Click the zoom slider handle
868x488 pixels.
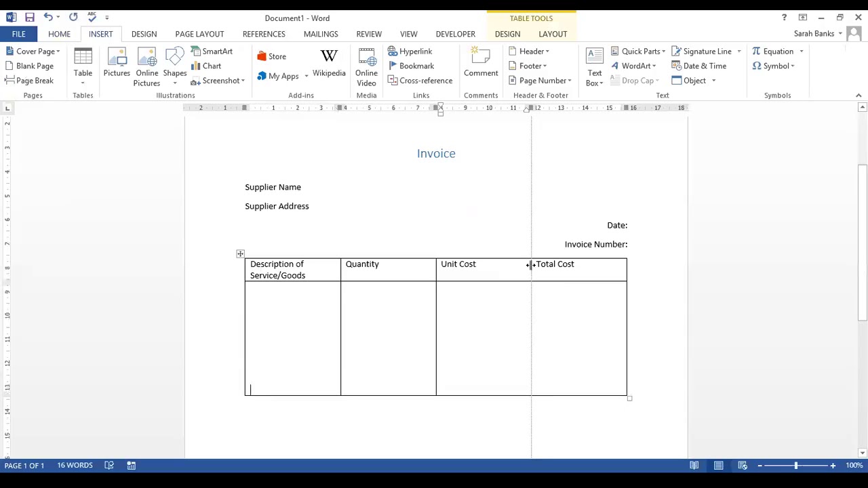coord(795,466)
